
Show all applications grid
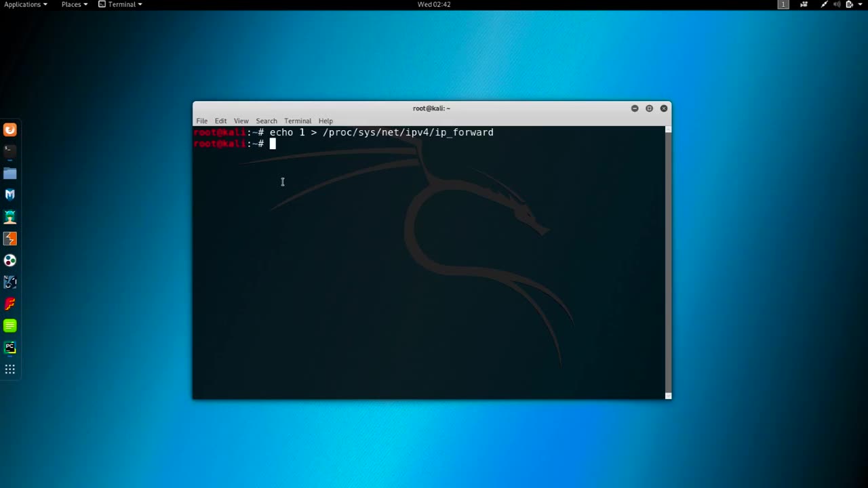tap(9, 369)
